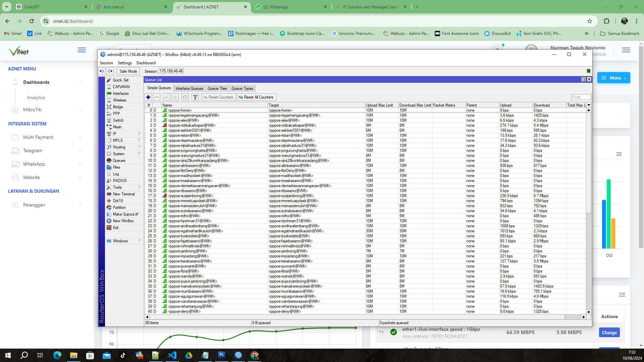Open Wireless in WinBox sidebar
This screenshot has width=644, height=362.
tap(119, 100)
